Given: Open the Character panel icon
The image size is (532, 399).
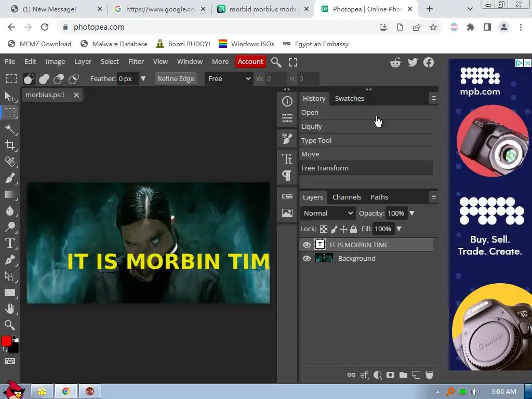Looking at the screenshot, I should click(287, 159).
